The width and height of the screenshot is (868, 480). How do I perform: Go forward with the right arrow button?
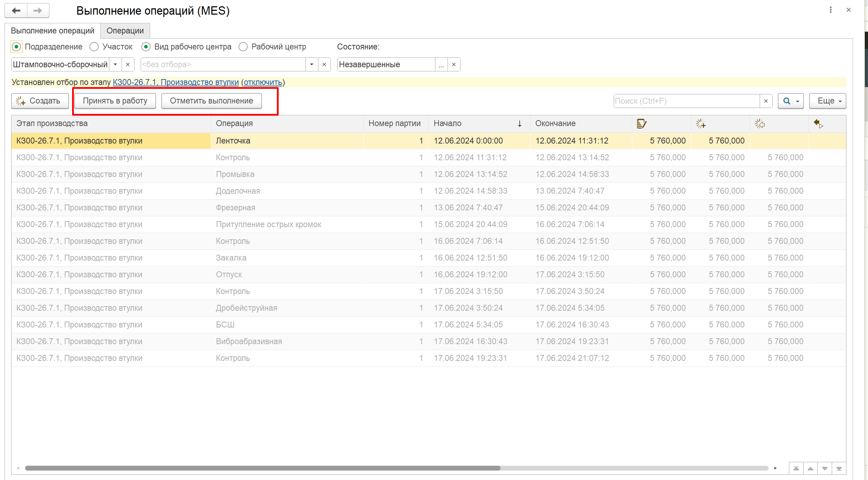38,10
